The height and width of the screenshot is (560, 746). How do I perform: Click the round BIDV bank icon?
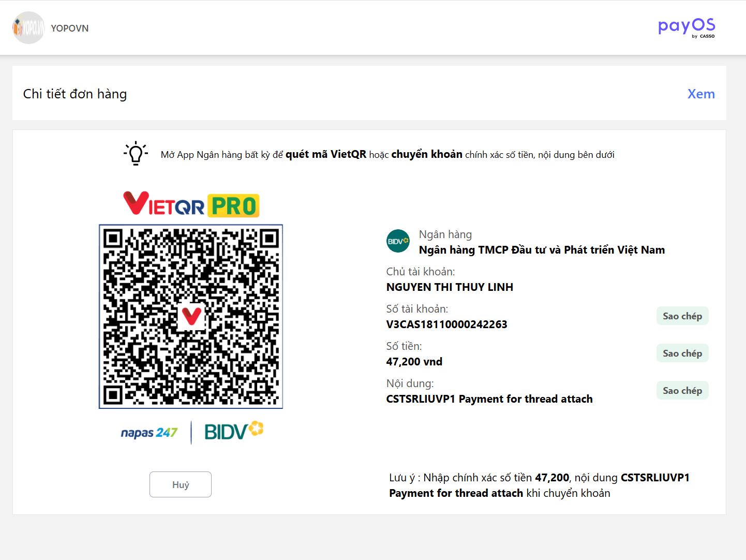[398, 241]
